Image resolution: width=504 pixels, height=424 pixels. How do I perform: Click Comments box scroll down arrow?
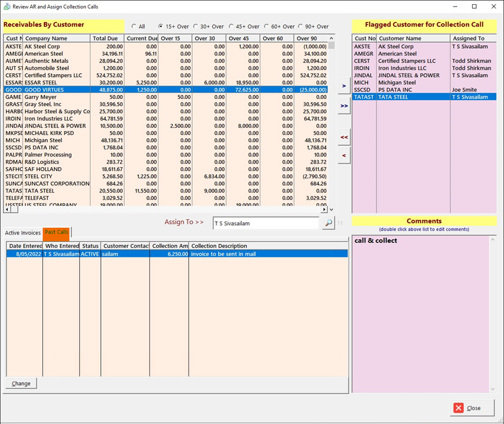(493, 389)
